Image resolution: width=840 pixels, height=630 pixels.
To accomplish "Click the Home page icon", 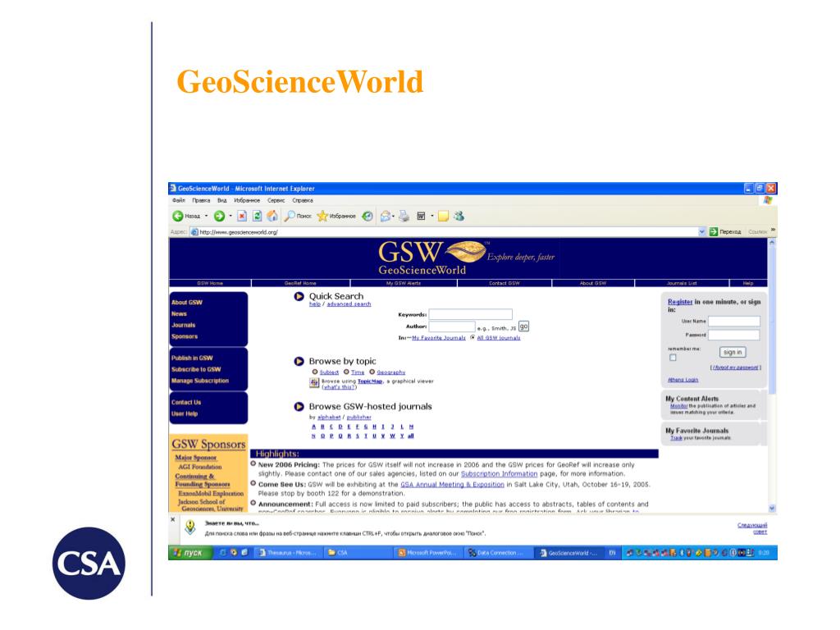I will coord(272,216).
